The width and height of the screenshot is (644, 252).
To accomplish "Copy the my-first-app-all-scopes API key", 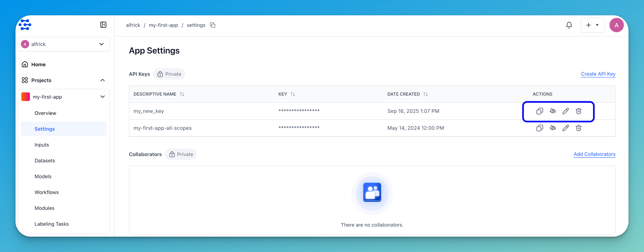I will coord(539,128).
